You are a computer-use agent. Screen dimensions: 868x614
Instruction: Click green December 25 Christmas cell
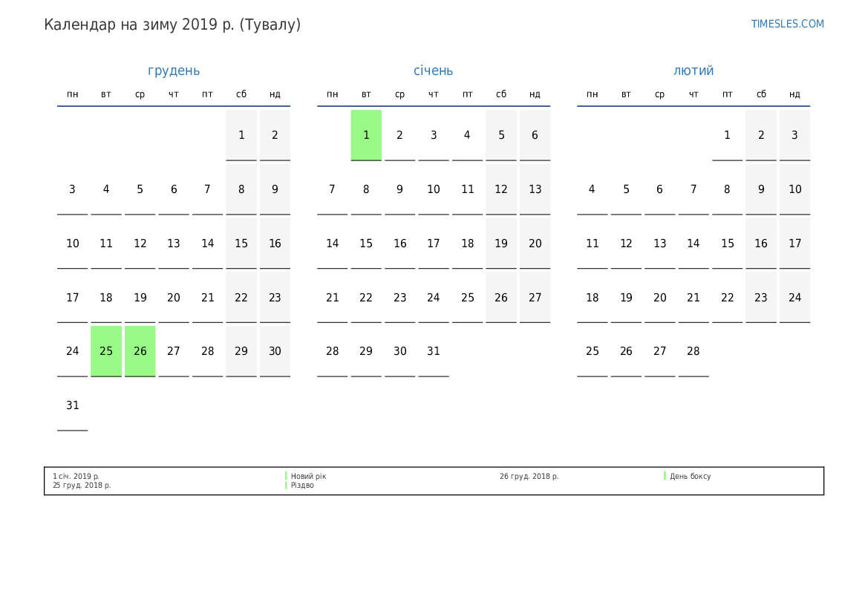click(x=106, y=351)
